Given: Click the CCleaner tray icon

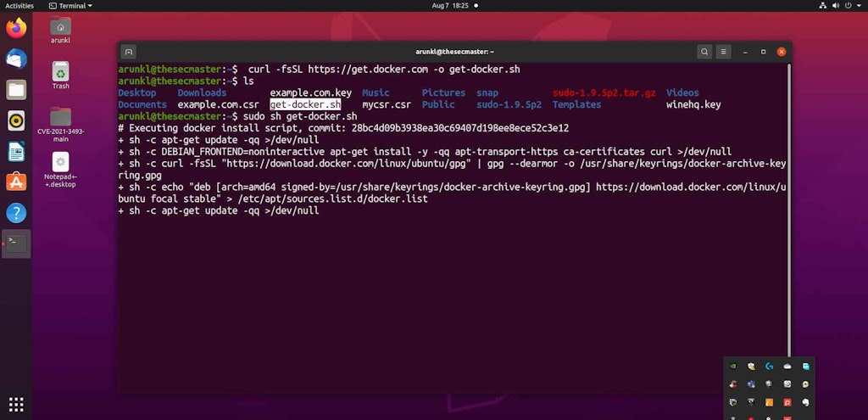Looking at the screenshot, I should click(733, 384).
